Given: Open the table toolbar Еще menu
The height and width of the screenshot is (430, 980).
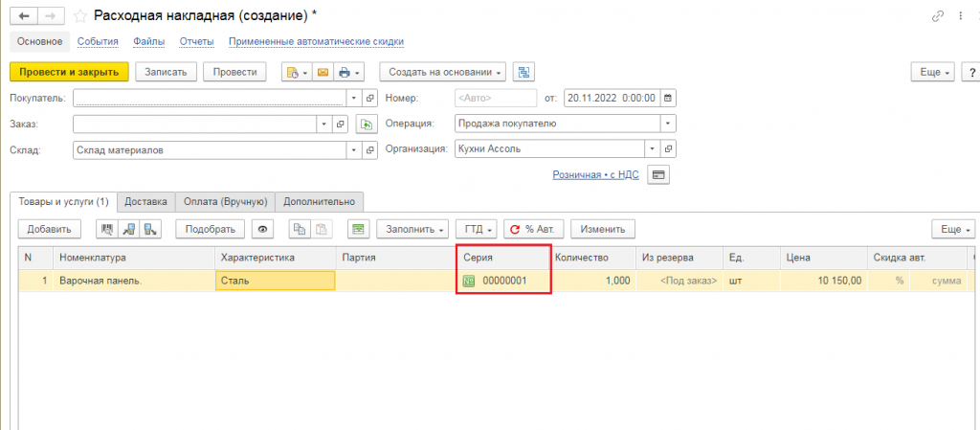Looking at the screenshot, I should (x=954, y=230).
